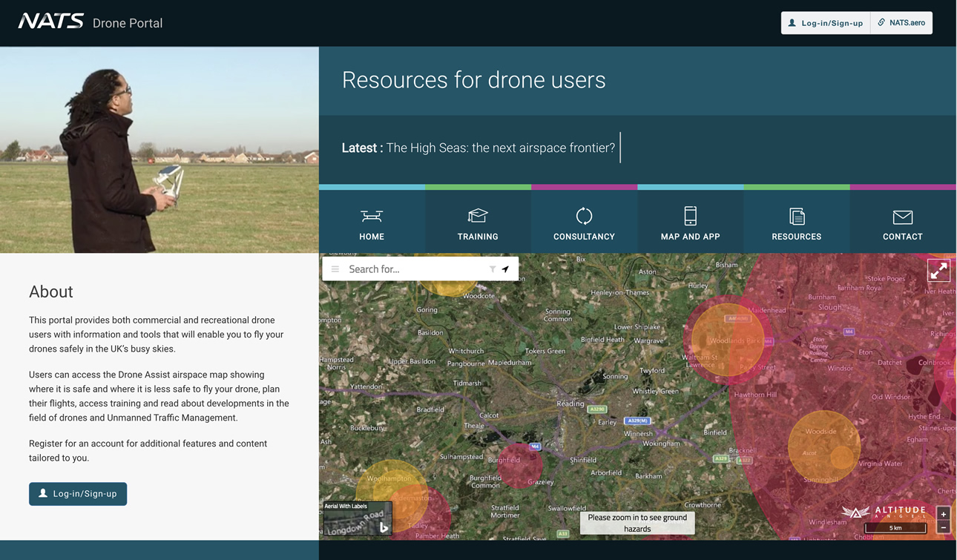Click the 5 km map scale bar
This screenshot has width=957, height=560.
point(895,528)
